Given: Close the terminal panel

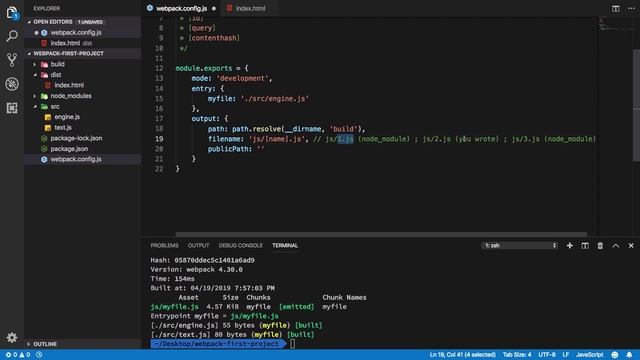Looking at the screenshot, I should 631,245.
